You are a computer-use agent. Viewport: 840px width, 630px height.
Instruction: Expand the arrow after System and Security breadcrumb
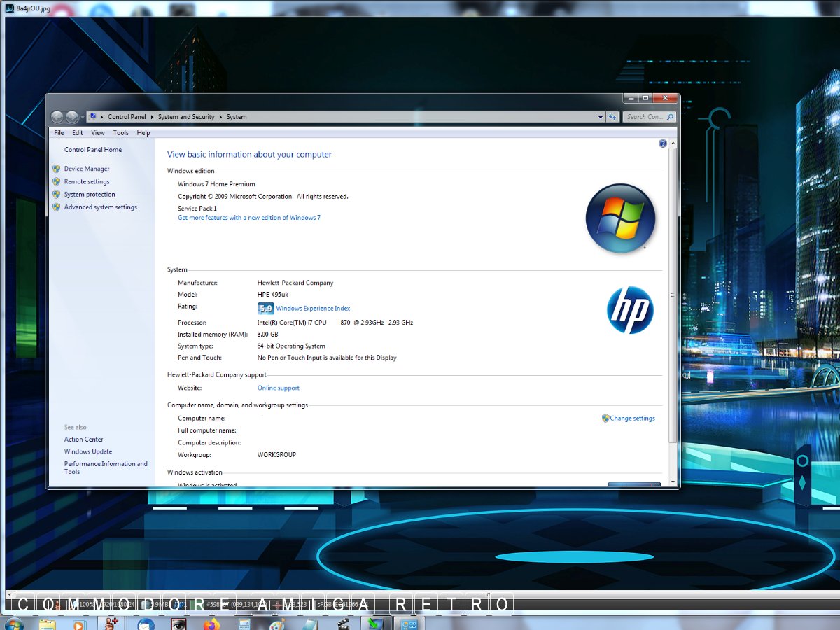click(220, 117)
